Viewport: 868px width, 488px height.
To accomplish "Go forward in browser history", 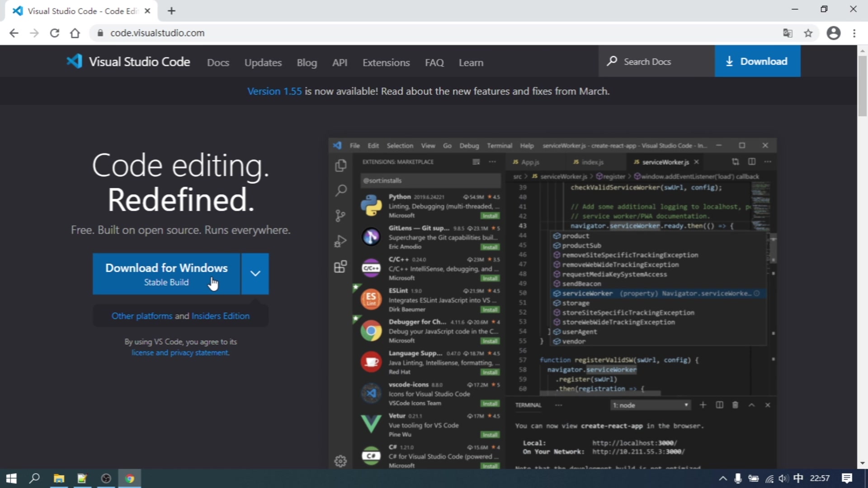I will tap(34, 33).
